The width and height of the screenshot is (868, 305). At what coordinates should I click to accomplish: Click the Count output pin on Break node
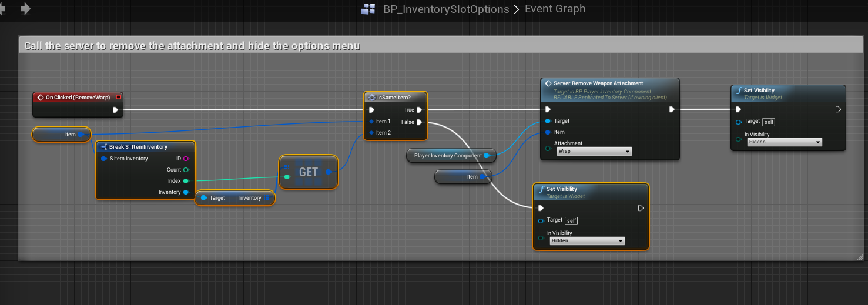click(186, 170)
